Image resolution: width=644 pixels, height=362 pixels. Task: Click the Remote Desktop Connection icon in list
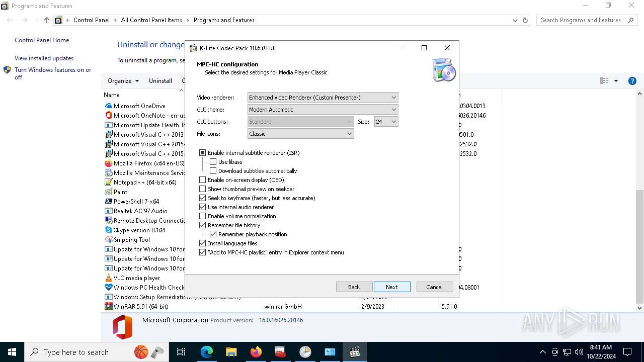pyautogui.click(x=108, y=221)
